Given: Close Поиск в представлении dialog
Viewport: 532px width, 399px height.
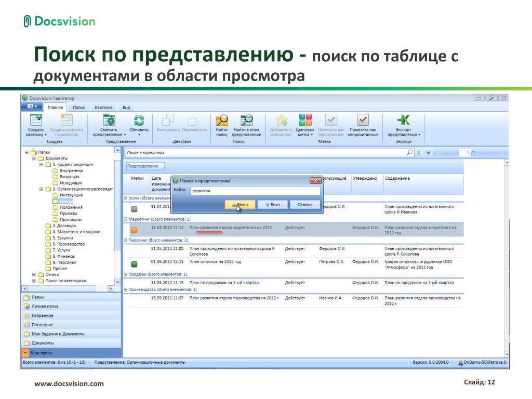Looking at the screenshot, I should coord(315,180).
